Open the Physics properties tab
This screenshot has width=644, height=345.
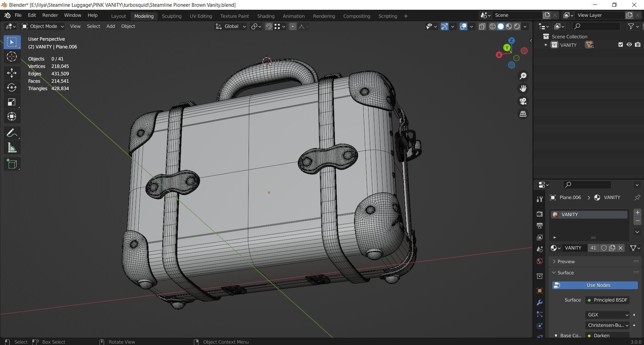(x=540, y=326)
